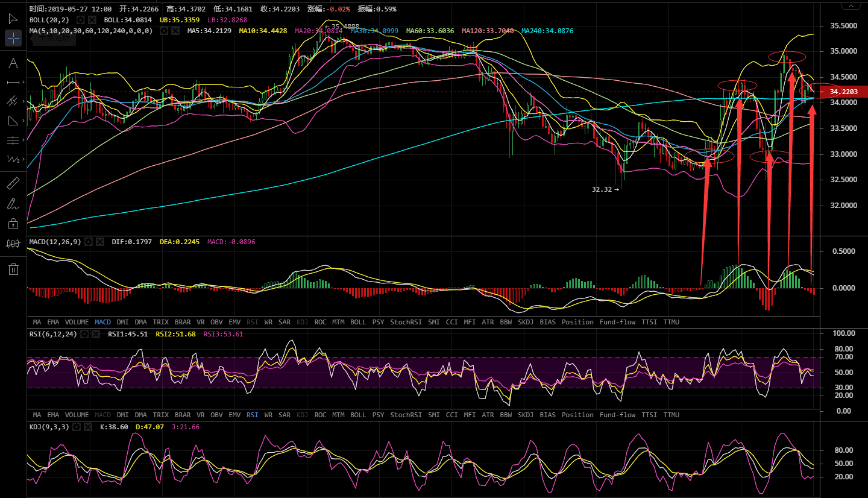Expand wave tool options arrow
The height and width of the screenshot is (498, 868).
24,159
